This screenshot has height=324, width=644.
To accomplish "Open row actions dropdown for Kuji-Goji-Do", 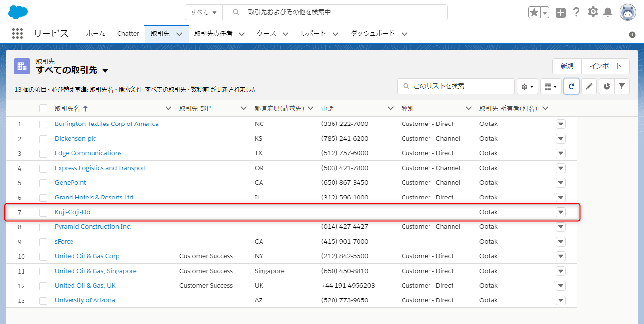I will click(x=561, y=212).
